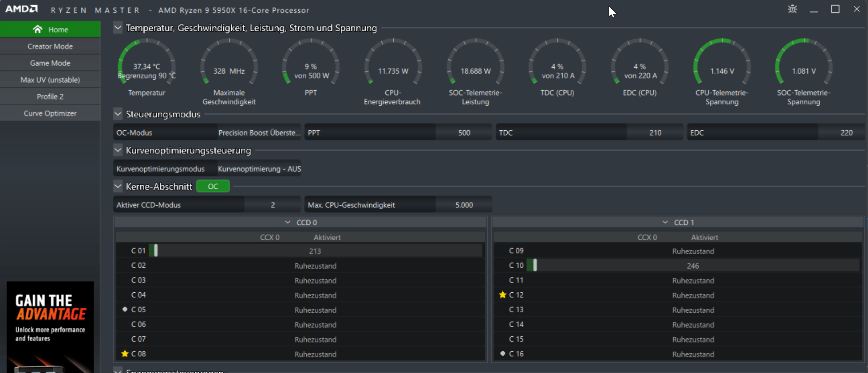
Task: Switch to Game Mode profile
Action: click(50, 63)
